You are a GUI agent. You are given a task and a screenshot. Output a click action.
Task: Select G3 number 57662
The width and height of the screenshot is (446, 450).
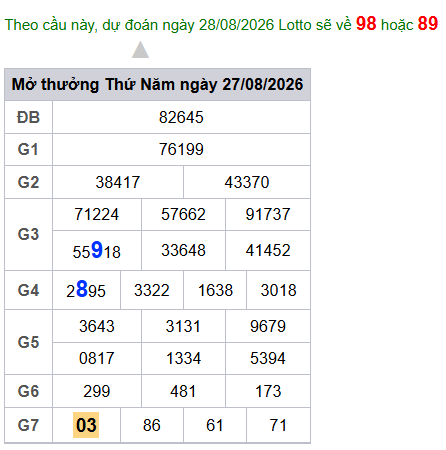coord(183,214)
